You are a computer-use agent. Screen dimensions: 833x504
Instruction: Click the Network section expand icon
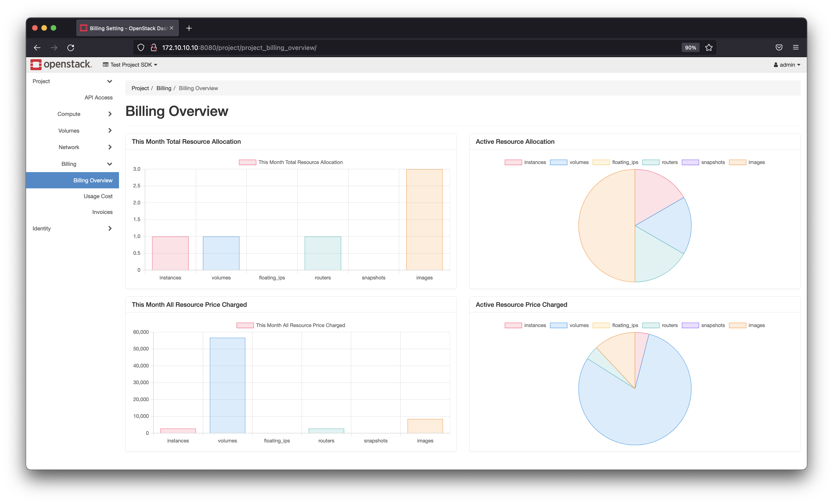click(109, 147)
